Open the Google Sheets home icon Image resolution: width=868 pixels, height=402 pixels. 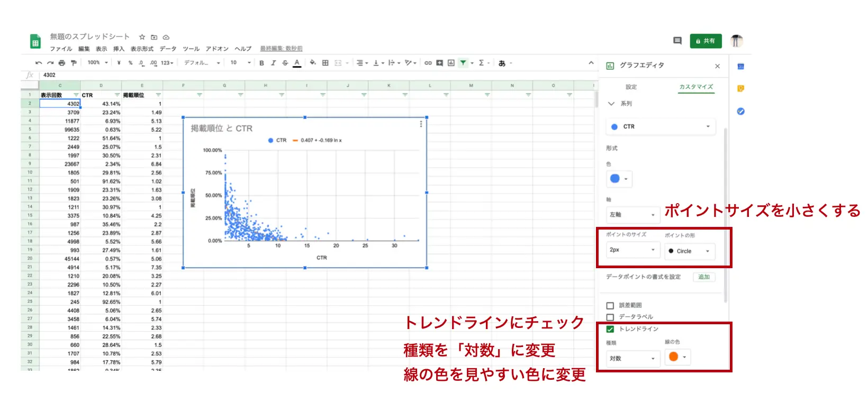pos(35,41)
